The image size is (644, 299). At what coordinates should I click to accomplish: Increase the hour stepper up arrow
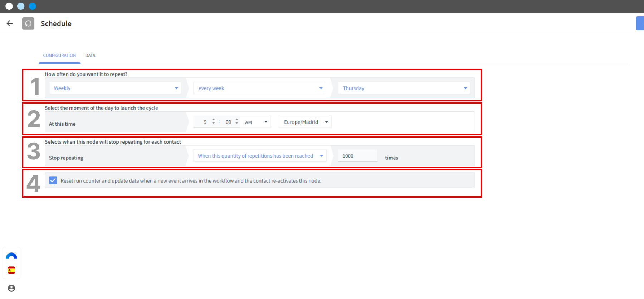(x=213, y=120)
